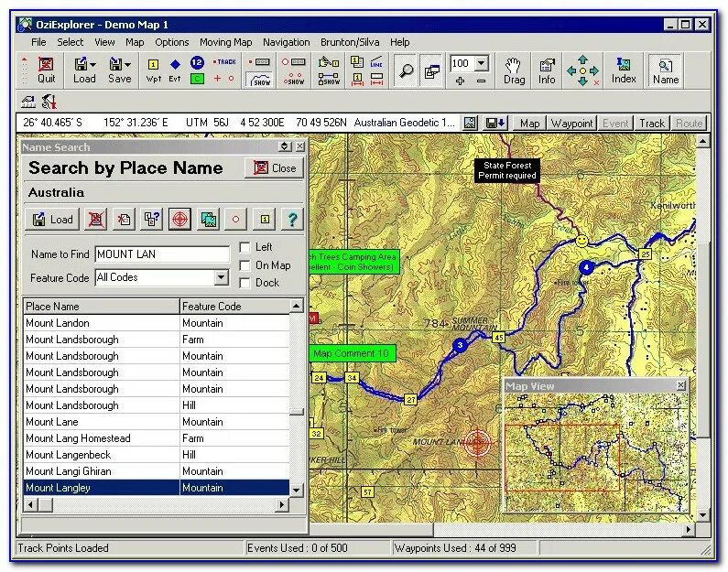
Task: Click the red crossed-box clear icon in Name Search
Action: [x=95, y=219]
